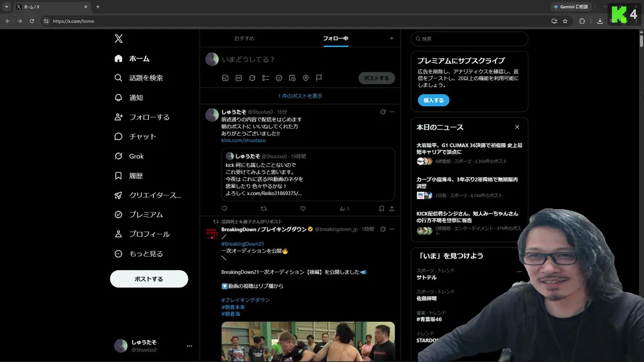Open the quoted しゅうたそ post from 19時間
The height and width of the screenshot is (362, 644).
pyautogui.click(x=308, y=174)
